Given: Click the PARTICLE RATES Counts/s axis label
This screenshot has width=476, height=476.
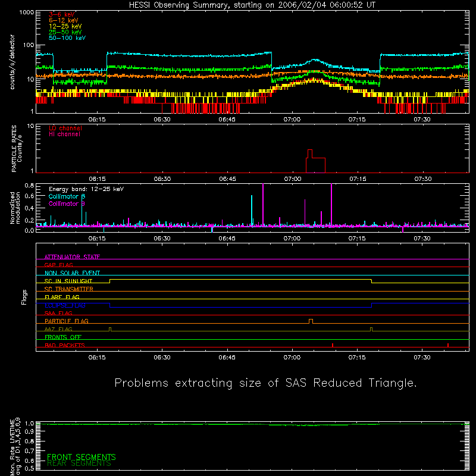Looking at the screenshot, I should click(x=17, y=149).
